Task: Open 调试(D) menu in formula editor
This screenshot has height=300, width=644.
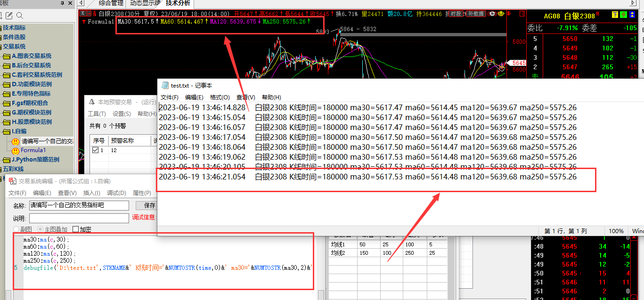Action: (x=116, y=193)
